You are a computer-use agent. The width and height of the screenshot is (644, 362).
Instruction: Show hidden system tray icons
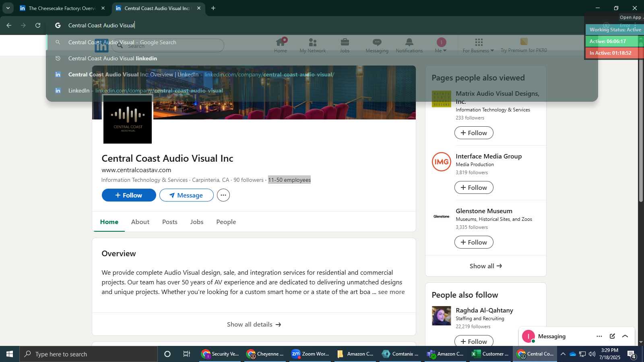pos(563,354)
